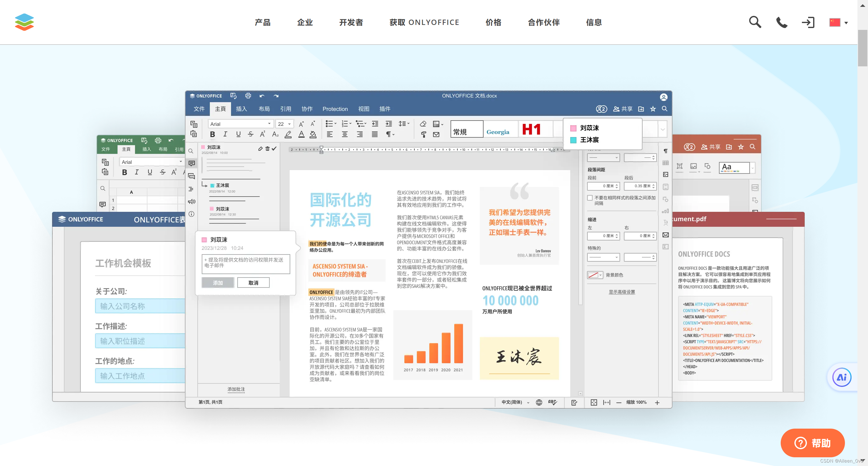Click the print icon in document editor title bar
Viewport: 868px width, 466px height.
(x=248, y=96)
